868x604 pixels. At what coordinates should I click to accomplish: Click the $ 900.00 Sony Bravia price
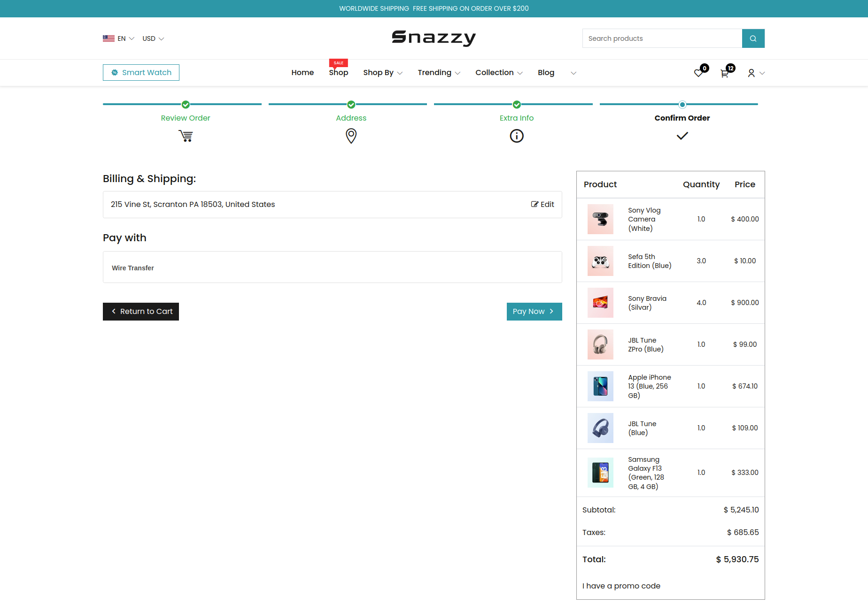click(745, 303)
